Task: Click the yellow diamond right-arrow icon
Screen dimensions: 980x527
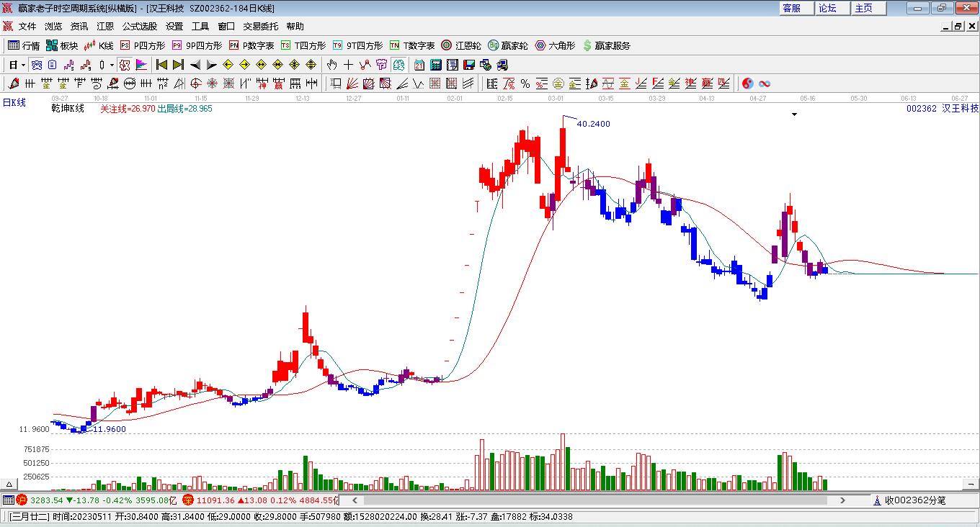Action: click(244, 65)
